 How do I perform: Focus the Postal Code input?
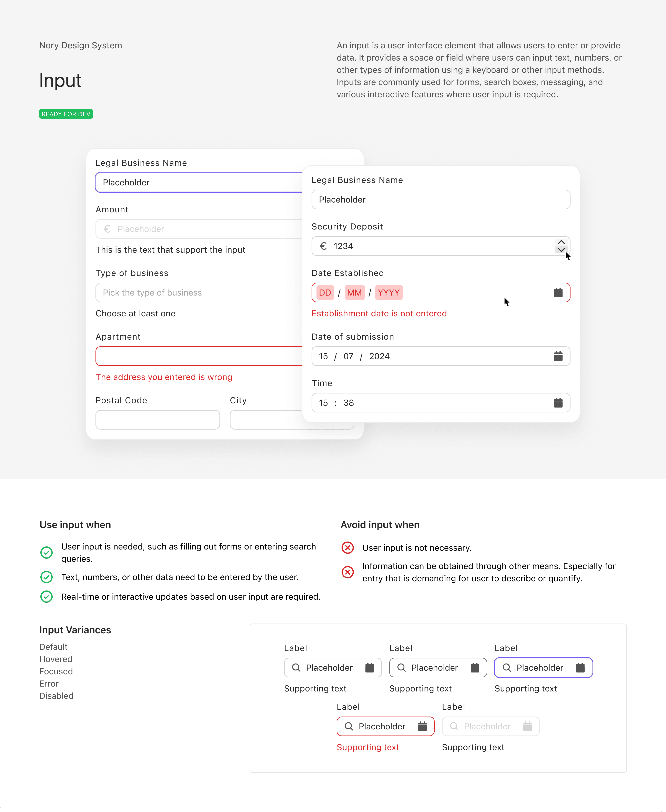158,420
